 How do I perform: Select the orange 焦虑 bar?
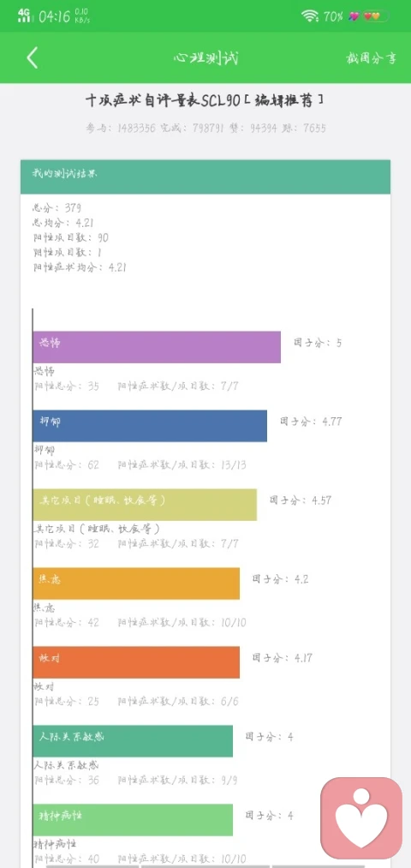tap(136, 584)
